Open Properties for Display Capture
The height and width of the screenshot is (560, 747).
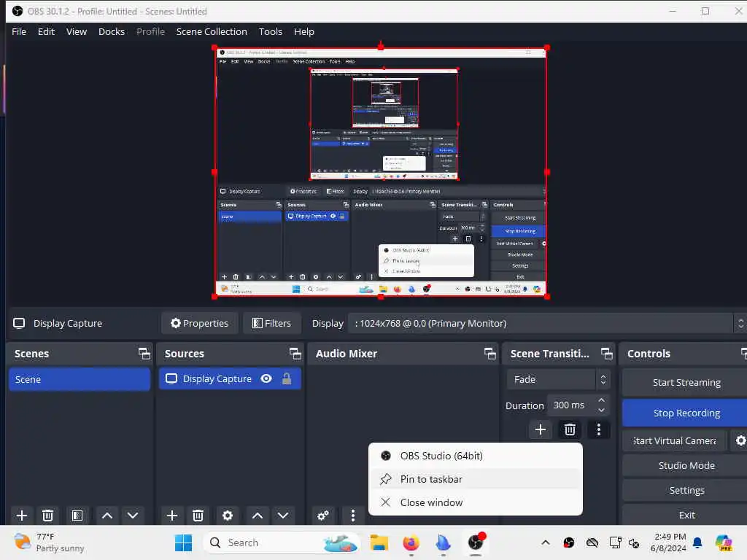pos(199,323)
